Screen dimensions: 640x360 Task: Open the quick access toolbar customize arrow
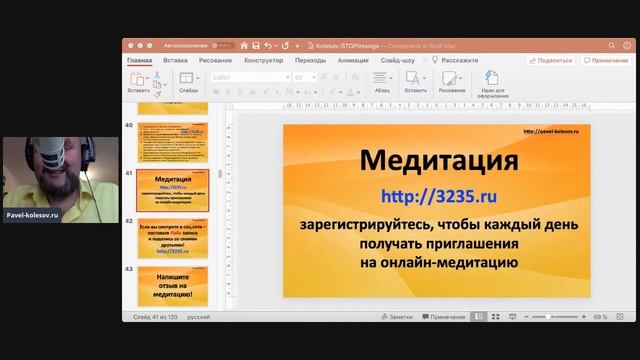[297, 46]
